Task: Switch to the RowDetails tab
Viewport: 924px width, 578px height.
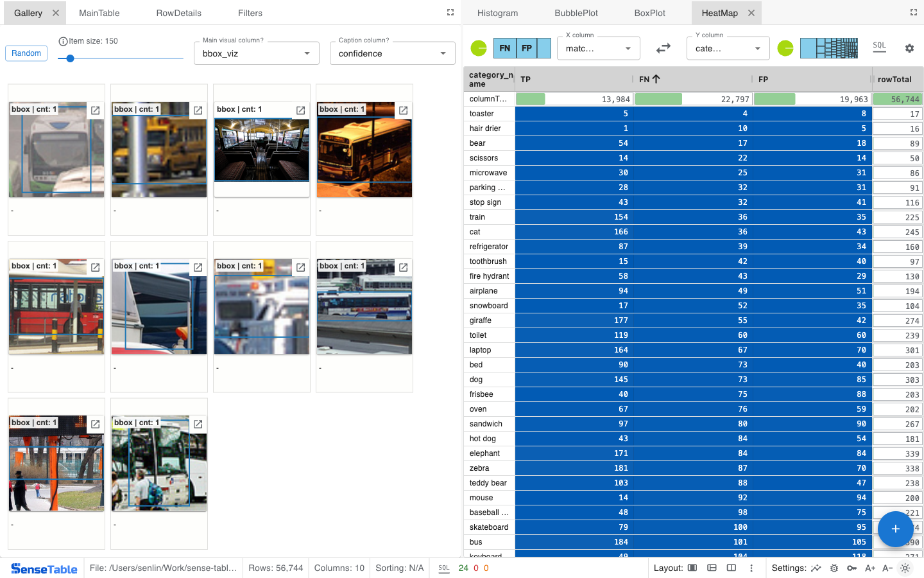Action: pyautogui.click(x=178, y=13)
